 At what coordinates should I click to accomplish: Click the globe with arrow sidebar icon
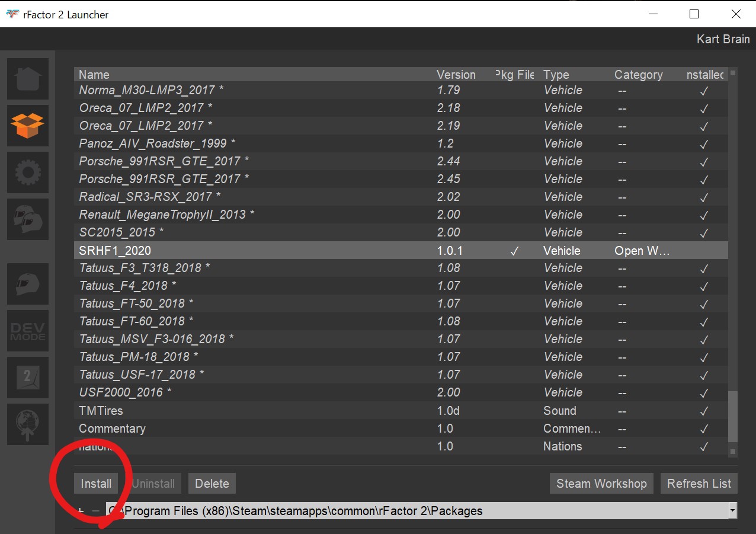(x=28, y=424)
